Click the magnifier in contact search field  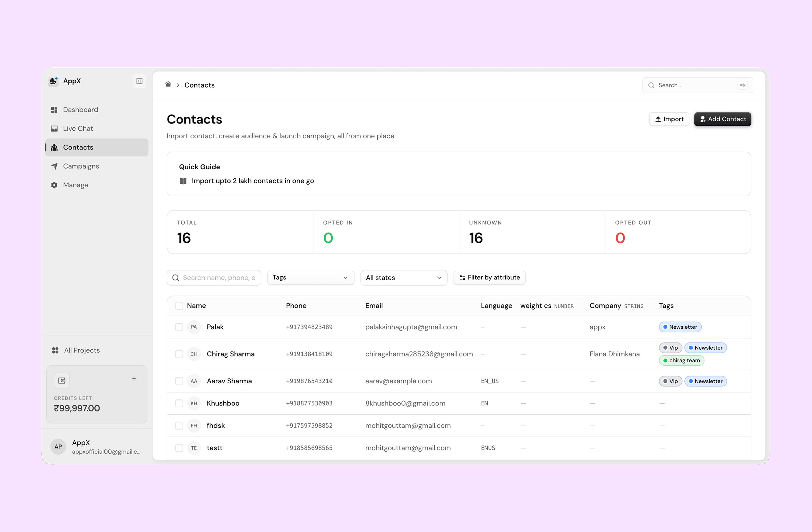[175, 278]
